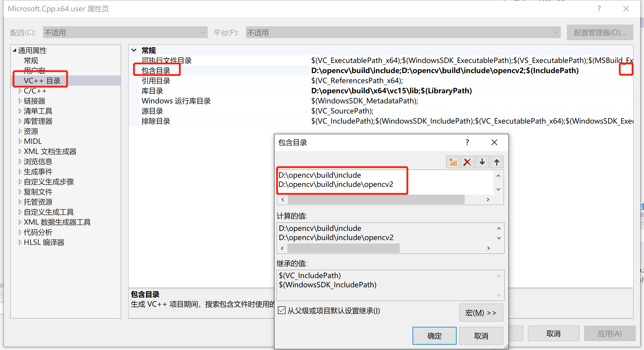The width and height of the screenshot is (644, 350).
Task: Select the 库目录 property row
Action: coord(152,91)
